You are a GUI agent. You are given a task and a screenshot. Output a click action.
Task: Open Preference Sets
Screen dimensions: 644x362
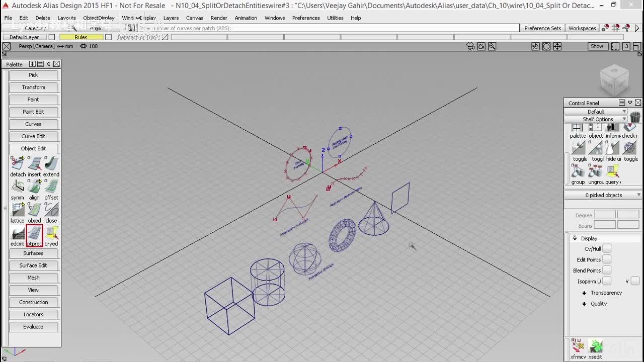[542, 28]
